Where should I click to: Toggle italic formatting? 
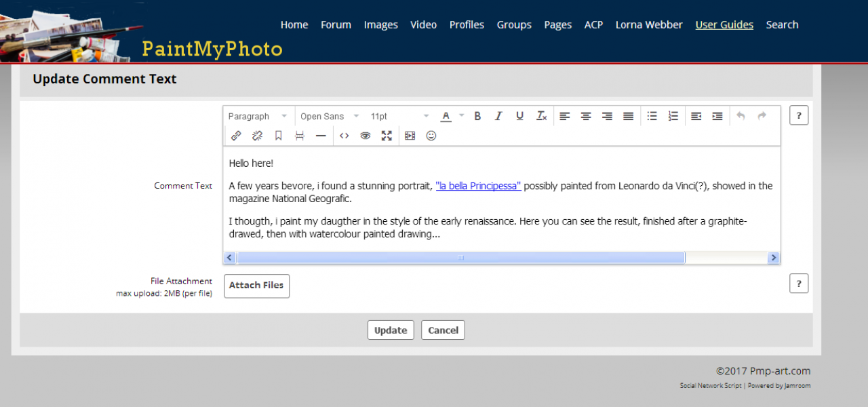click(x=498, y=116)
